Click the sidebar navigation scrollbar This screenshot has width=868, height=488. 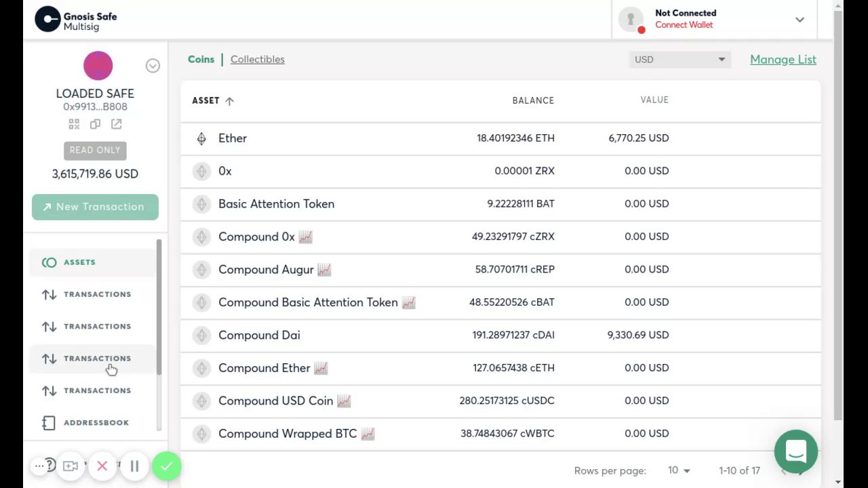(x=159, y=306)
